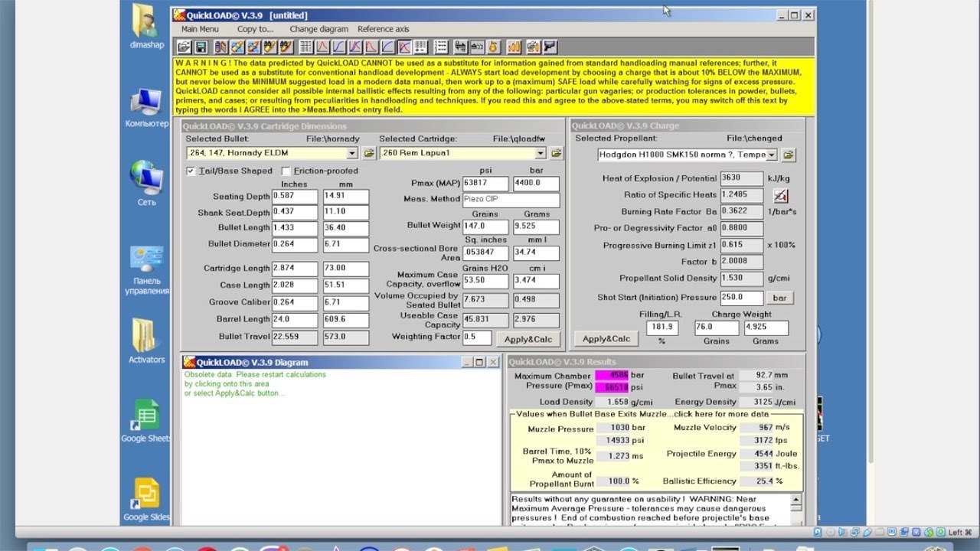The height and width of the screenshot is (551, 980).
Task: Expand the Selected Bullet dropdown
Action: coord(352,154)
